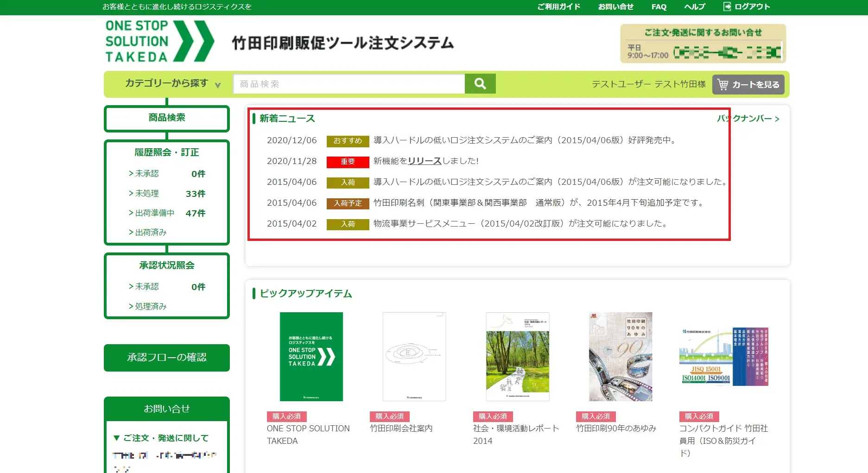Click 社会・環境活動レポート 2014 title
The image size is (868, 473).
point(516,435)
